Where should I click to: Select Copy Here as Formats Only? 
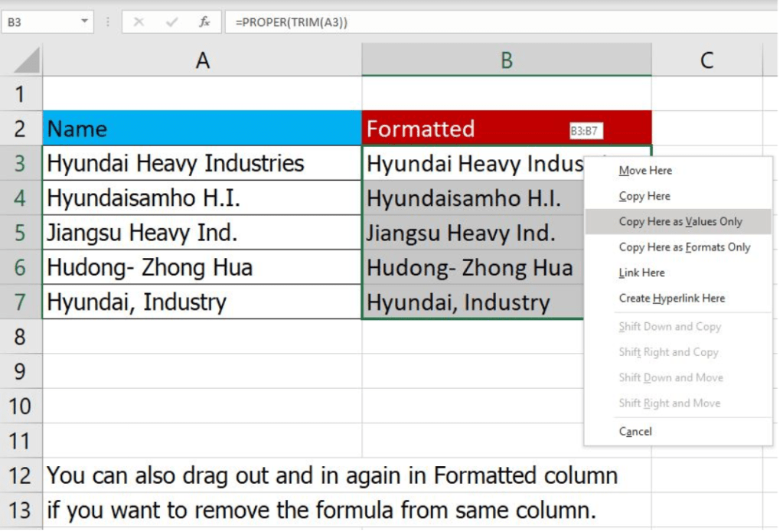684,247
